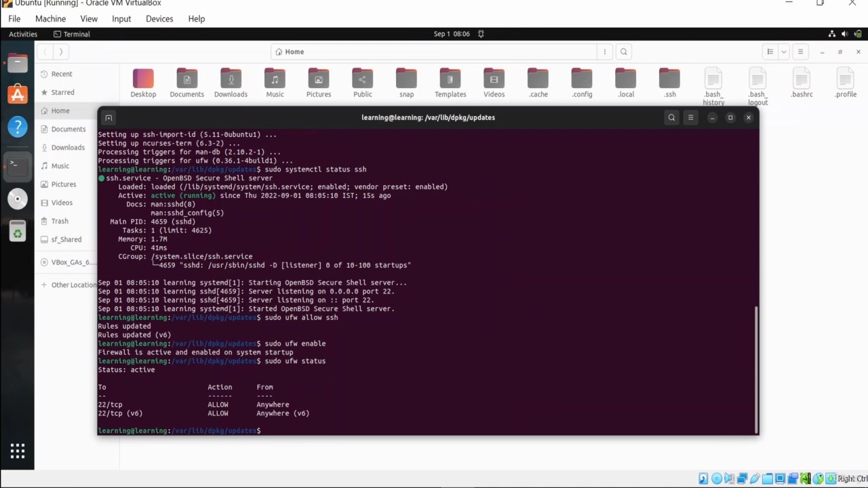Image resolution: width=868 pixels, height=488 pixels.
Task: Open the VirtualBox Machine menu
Action: coord(50,19)
